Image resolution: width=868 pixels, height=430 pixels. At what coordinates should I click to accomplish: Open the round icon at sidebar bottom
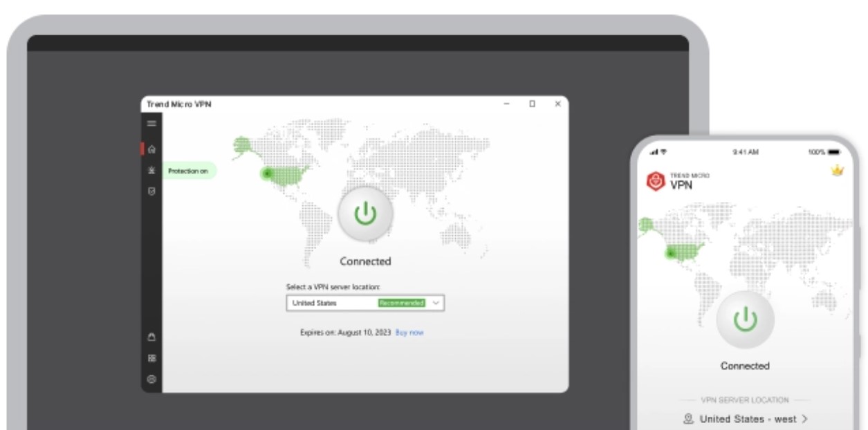pos(152,379)
